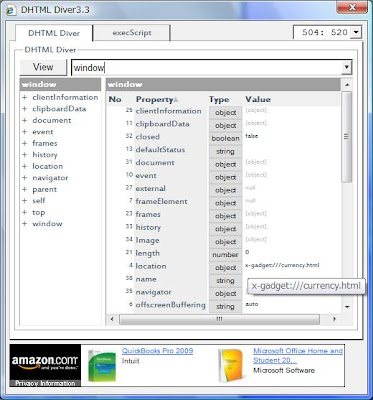Expand the frames tree node
This screenshot has width=373, height=400.
coord(24,143)
